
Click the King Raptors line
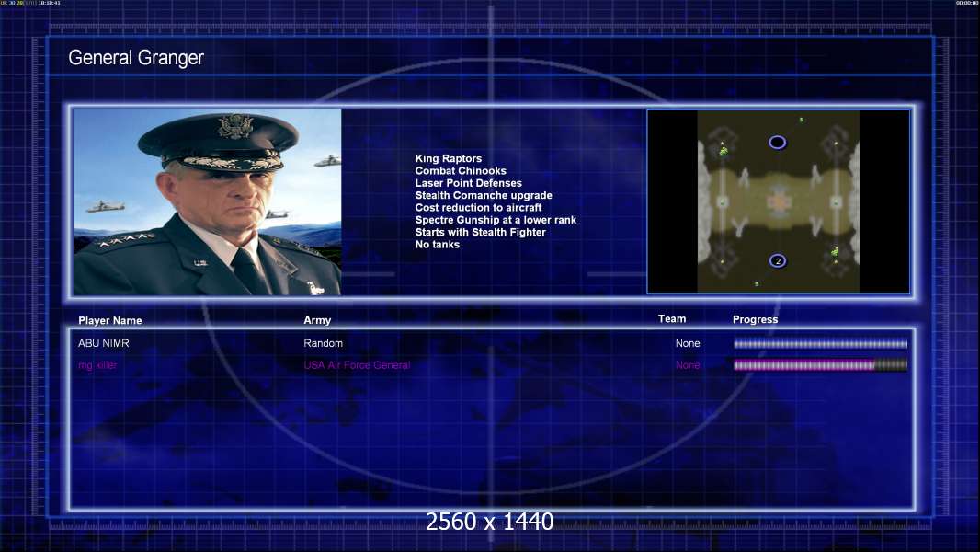[448, 159]
